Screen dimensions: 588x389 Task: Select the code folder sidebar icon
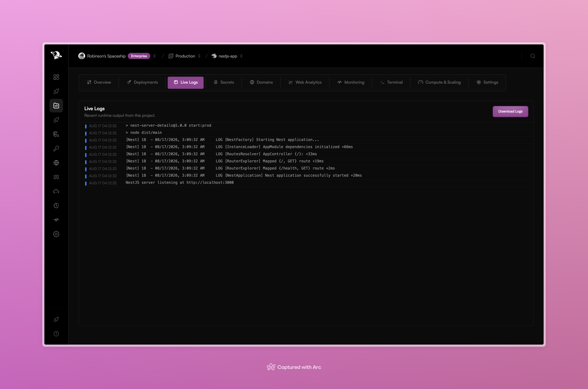(56, 106)
